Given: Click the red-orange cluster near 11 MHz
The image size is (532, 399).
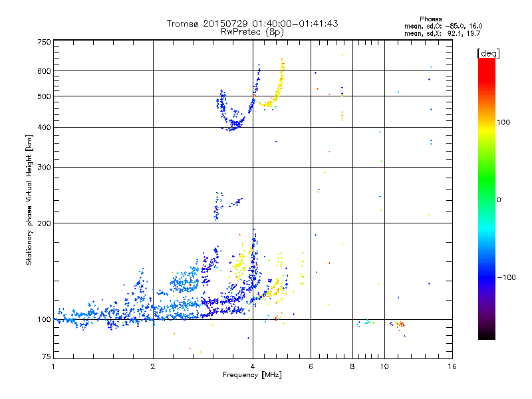Looking at the screenshot, I should (x=401, y=325).
